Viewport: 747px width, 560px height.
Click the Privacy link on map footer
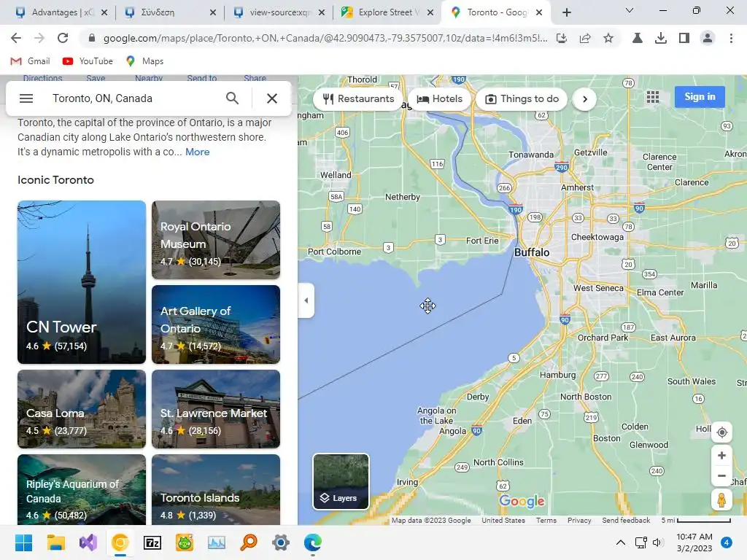coord(578,521)
